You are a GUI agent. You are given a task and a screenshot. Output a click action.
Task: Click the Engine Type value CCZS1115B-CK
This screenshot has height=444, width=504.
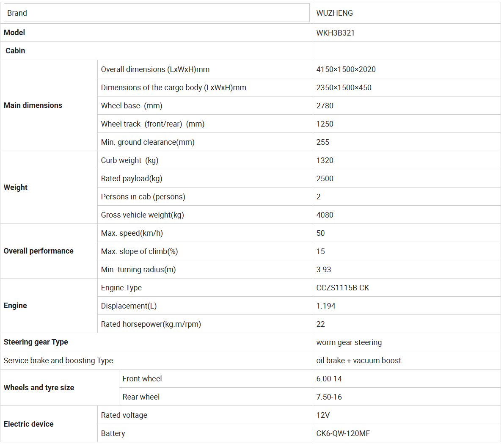(343, 288)
